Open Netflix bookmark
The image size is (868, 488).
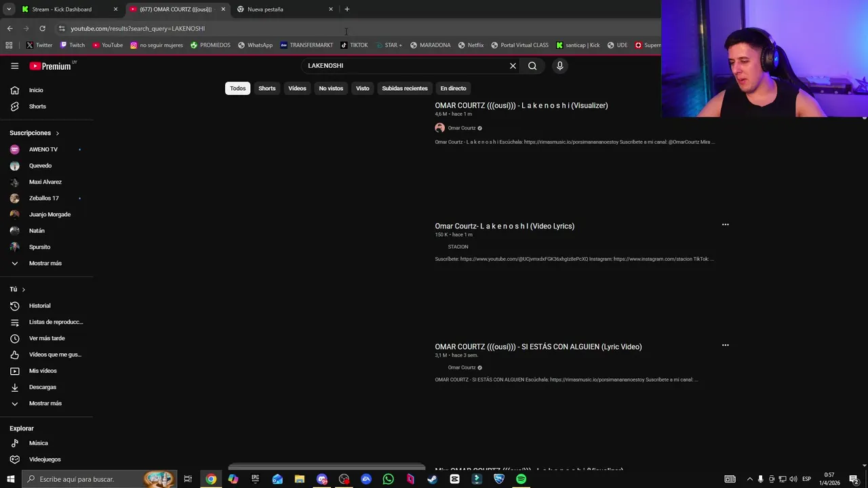(x=471, y=45)
